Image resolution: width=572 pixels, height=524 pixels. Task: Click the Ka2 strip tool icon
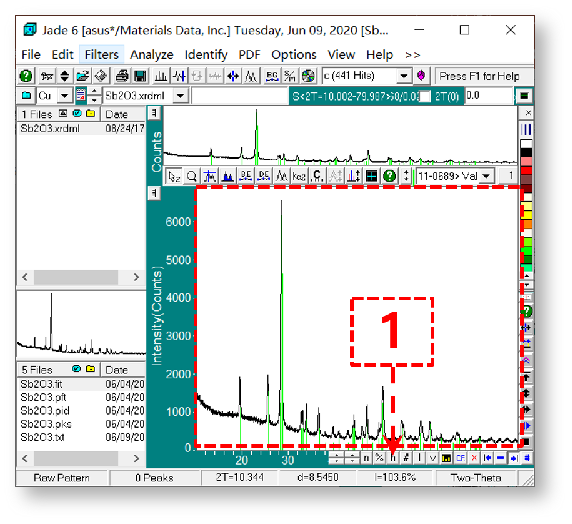(299, 176)
